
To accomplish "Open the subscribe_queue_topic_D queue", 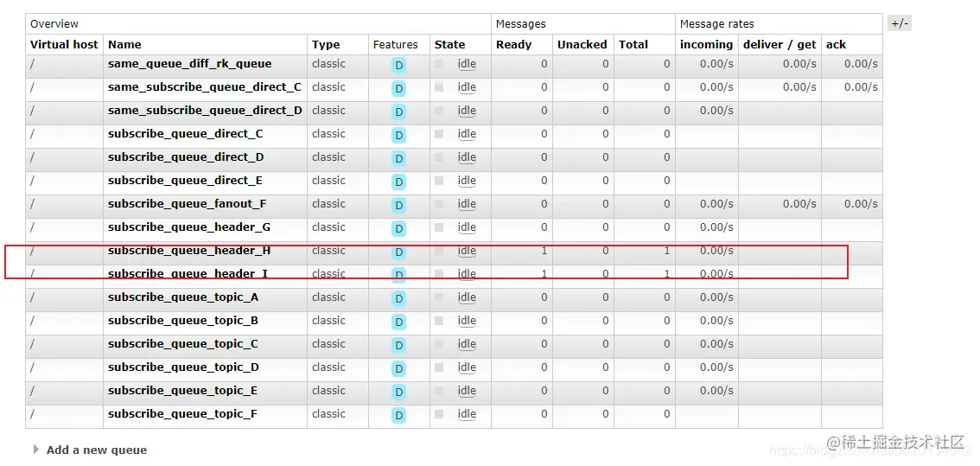I will 184,367.
